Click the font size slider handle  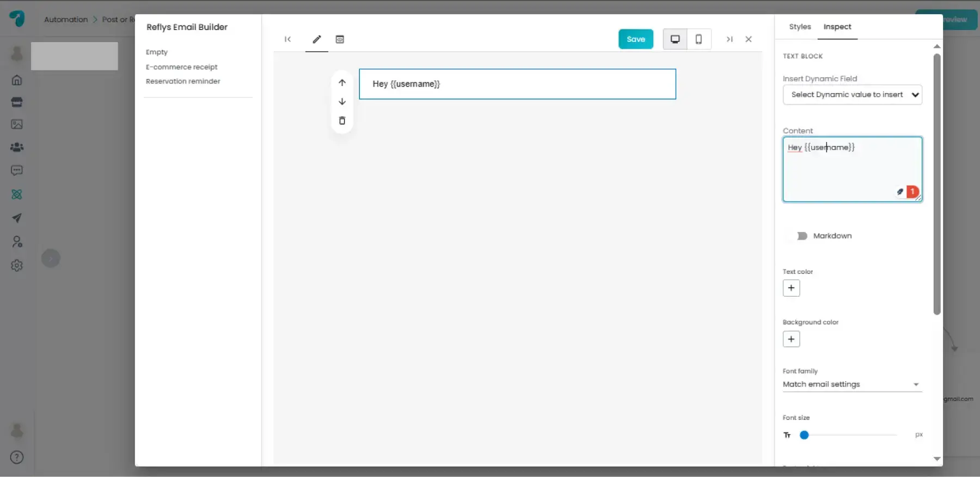click(804, 435)
